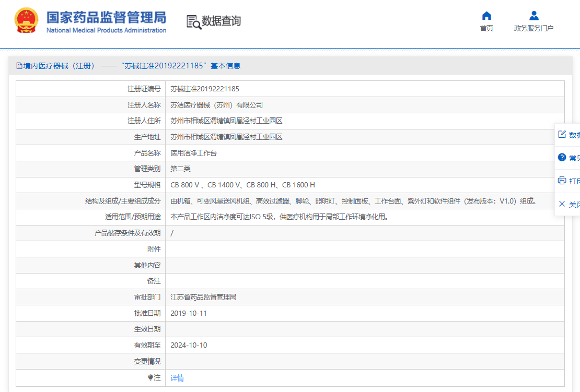The height and width of the screenshot is (392, 580).
Task: Click the 国家药品监督管理局 site title
Action: coord(106,18)
